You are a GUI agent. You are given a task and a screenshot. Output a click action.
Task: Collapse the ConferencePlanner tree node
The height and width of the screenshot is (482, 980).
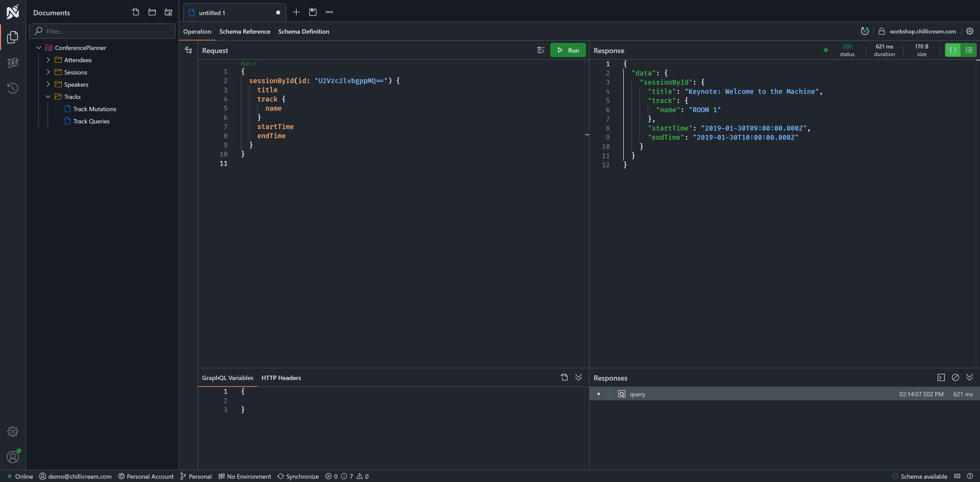(x=39, y=48)
